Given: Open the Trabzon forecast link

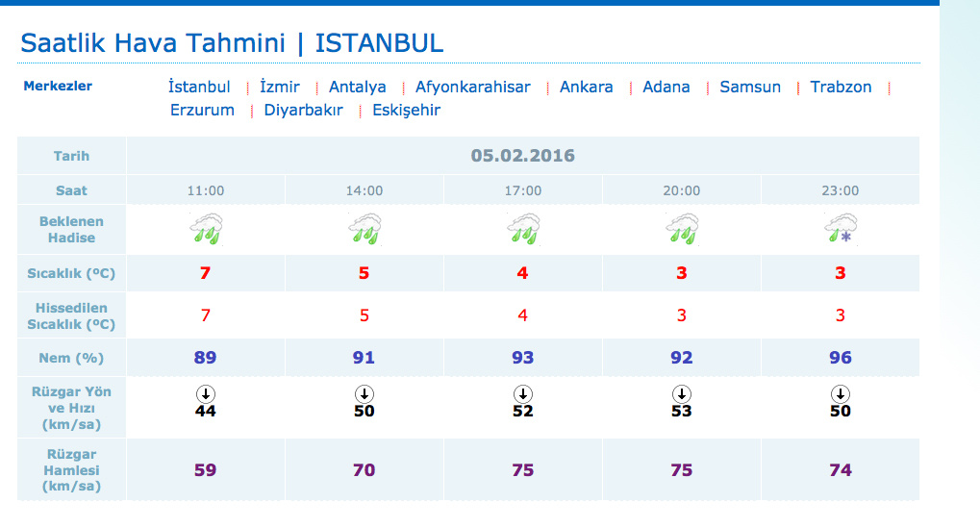Looking at the screenshot, I should coord(841,87).
